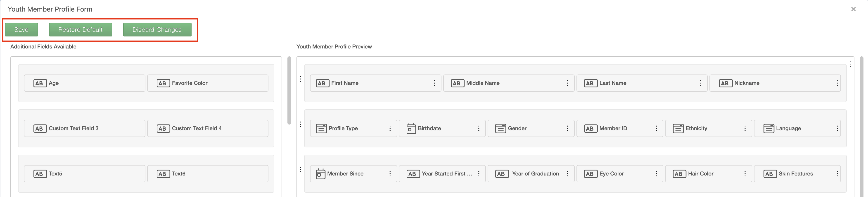Open the Birthdate field options menu
This screenshot has width=868, height=197.
[479, 128]
